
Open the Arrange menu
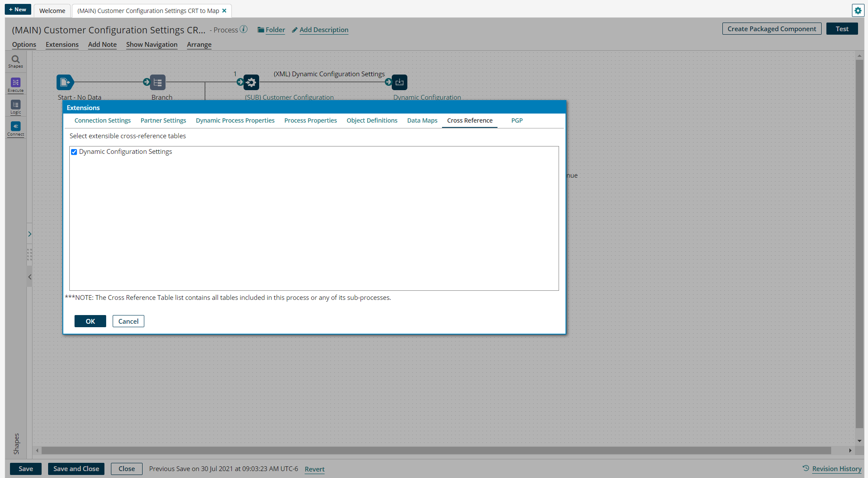point(199,44)
